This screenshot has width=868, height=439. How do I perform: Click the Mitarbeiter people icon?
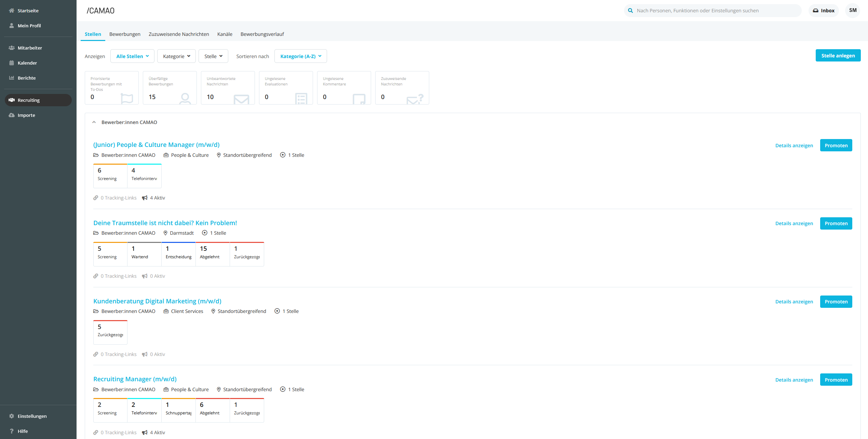pos(12,48)
